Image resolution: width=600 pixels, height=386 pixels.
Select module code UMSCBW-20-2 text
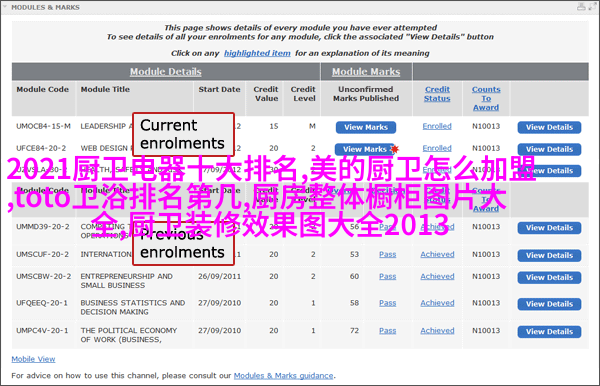[43, 276]
